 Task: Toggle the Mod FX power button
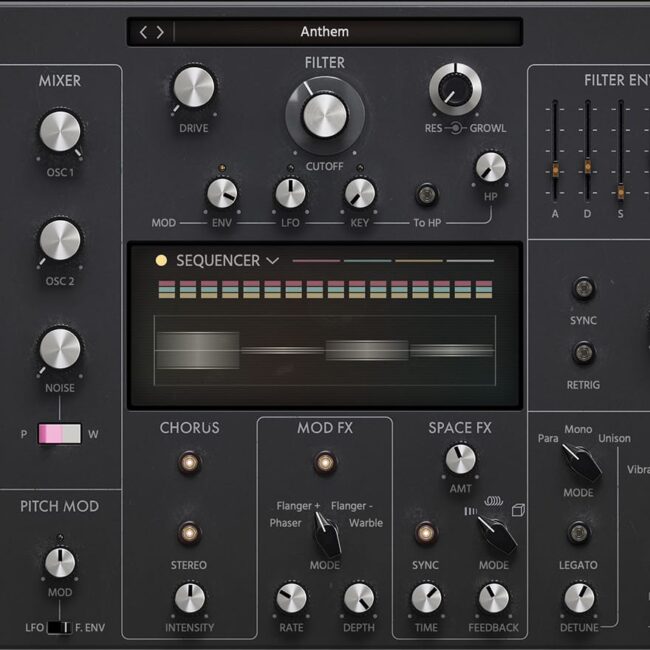(x=324, y=463)
